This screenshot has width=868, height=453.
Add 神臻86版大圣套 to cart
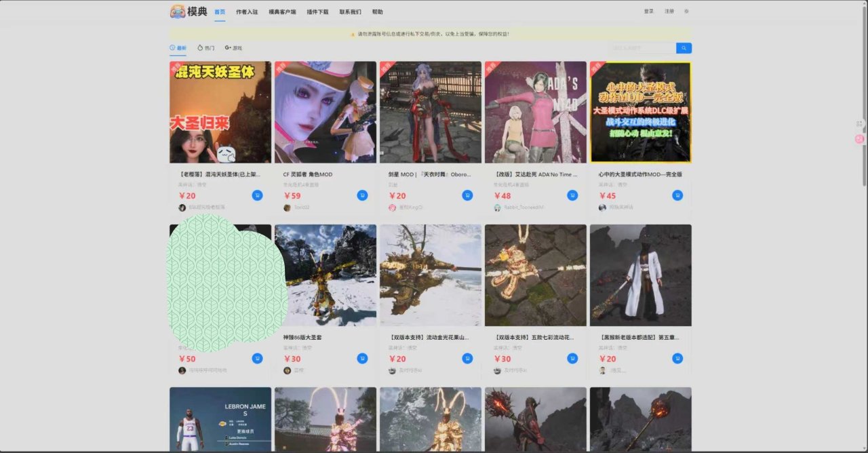click(x=362, y=358)
